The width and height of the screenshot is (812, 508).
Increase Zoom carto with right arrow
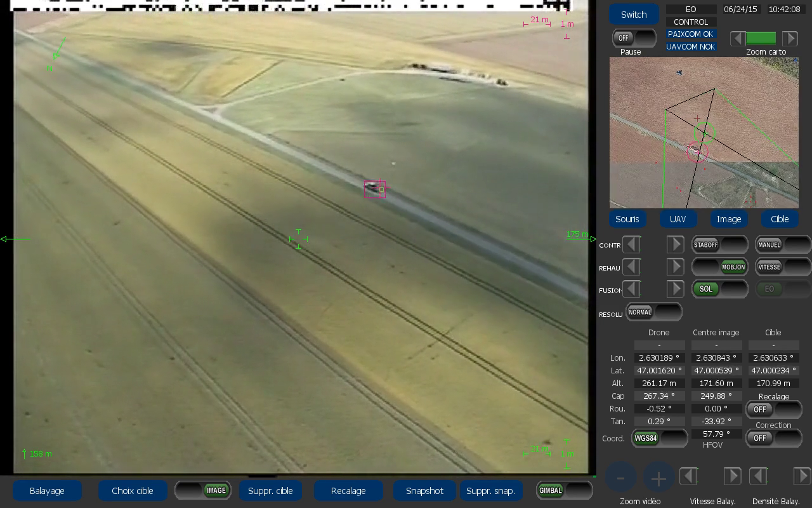pyautogui.click(x=790, y=38)
